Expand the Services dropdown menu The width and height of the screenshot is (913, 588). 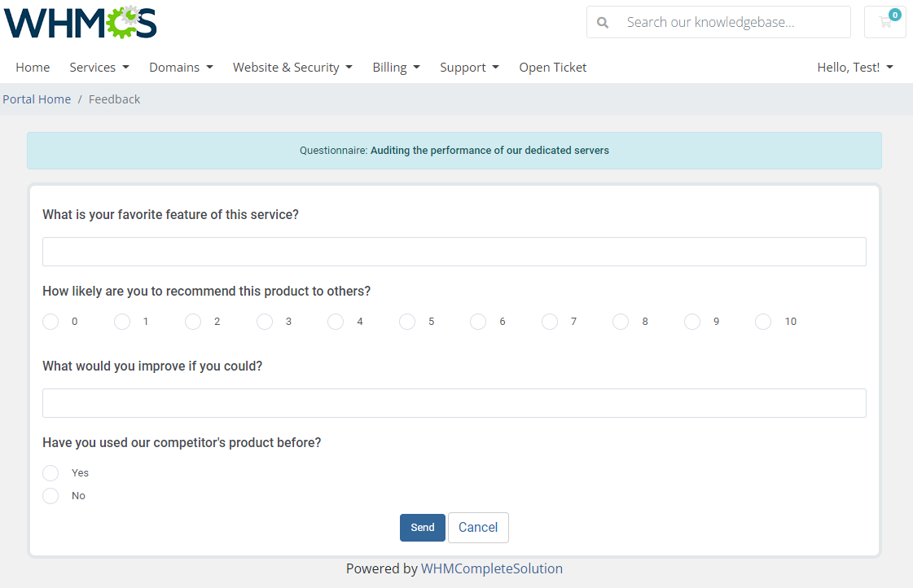[x=99, y=68]
